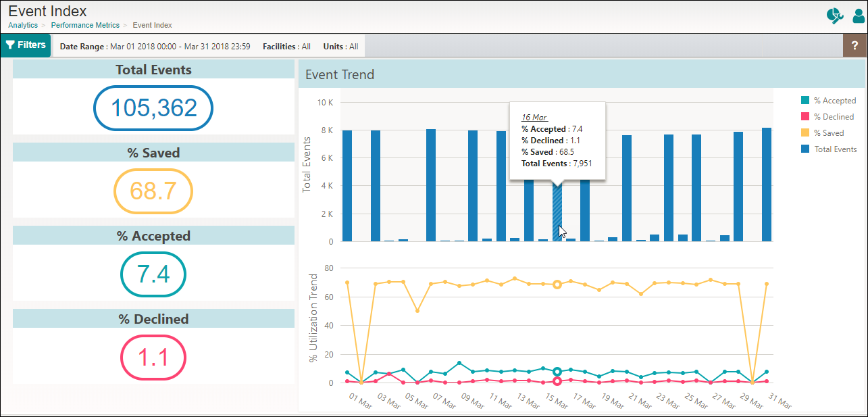Go to Analytics in the breadcrumb
The height and width of the screenshot is (417, 868).
point(23,25)
